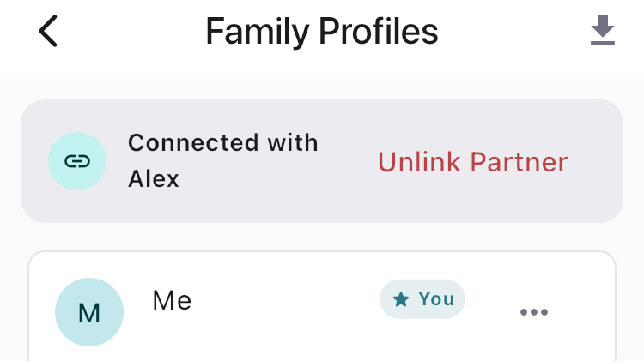Select the M avatar circle
The width and height of the screenshot is (644, 361).
coord(89,312)
